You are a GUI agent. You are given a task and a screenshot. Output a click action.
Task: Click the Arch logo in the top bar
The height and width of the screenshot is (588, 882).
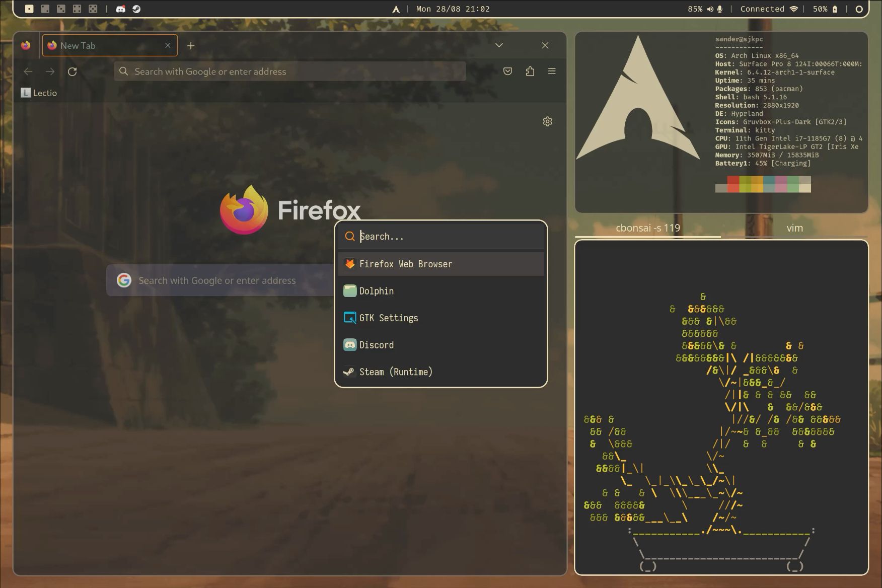[396, 9]
